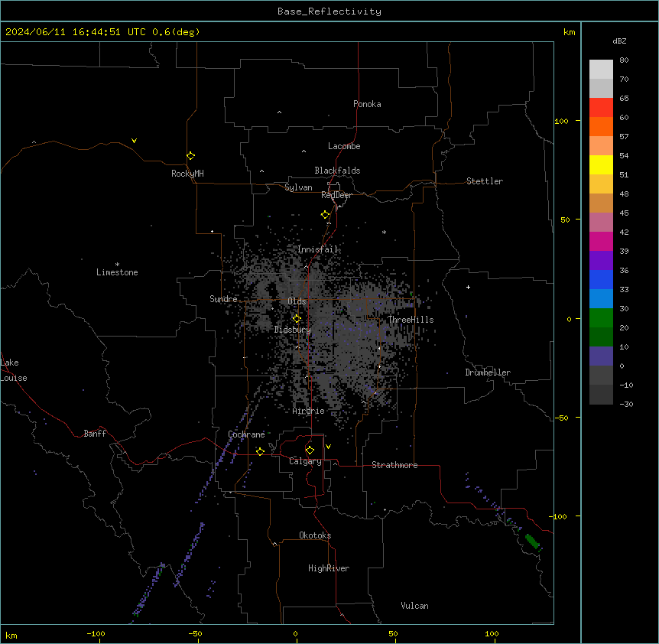
Task: Click the yellow diamond marker above RockyMH
Action: 190,155
